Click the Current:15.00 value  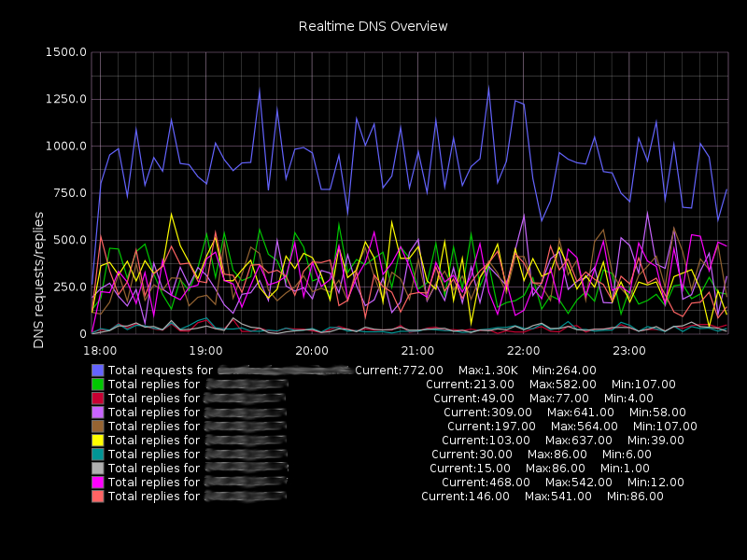tap(471, 469)
